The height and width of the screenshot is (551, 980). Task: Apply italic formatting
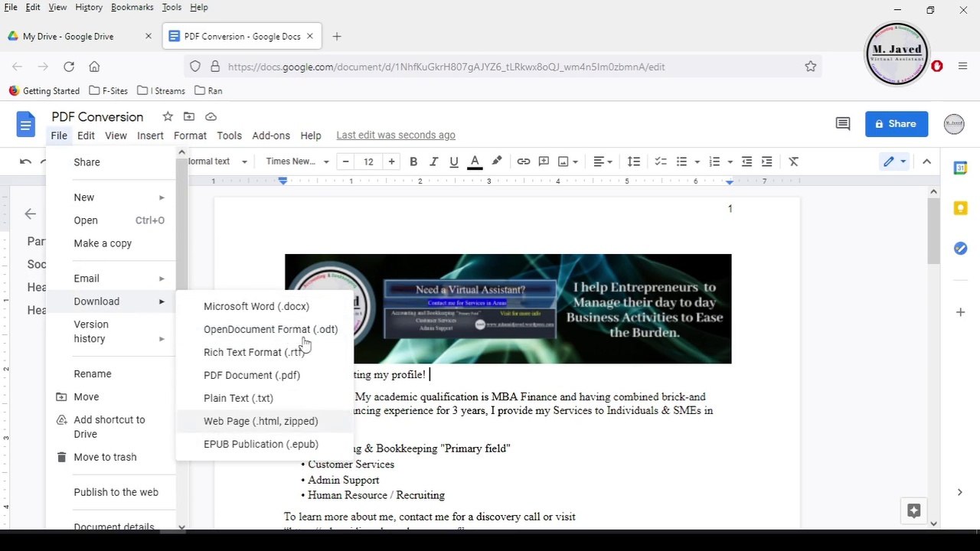434,161
